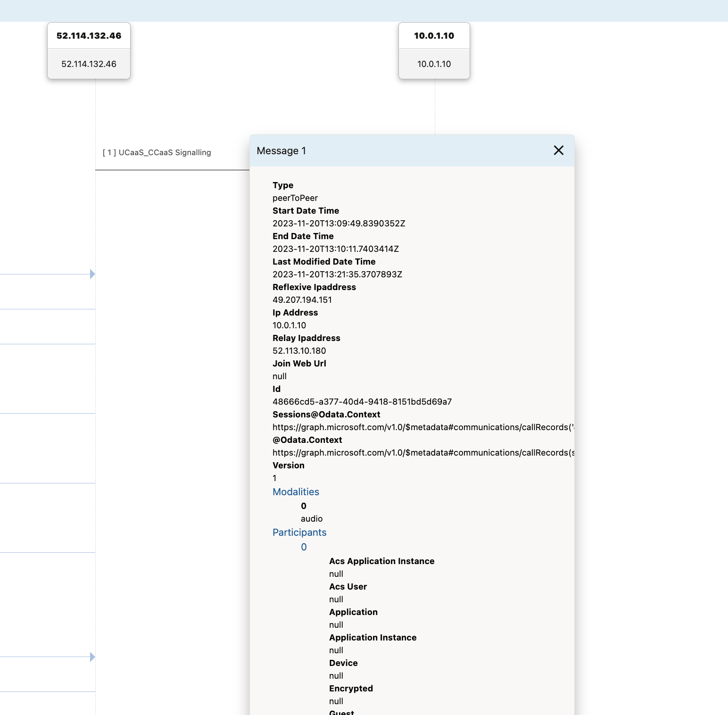The height and width of the screenshot is (715, 728).
Task: Select the 'audio' modality value
Action: point(312,519)
